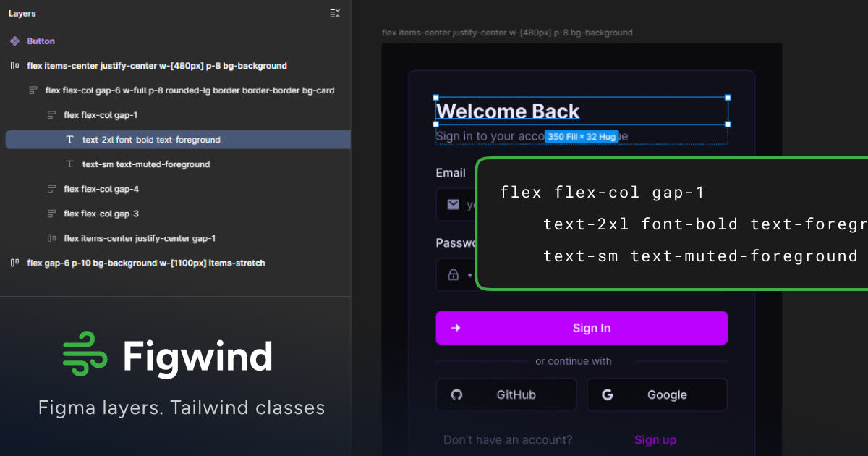Click the 'or continue with' divider text

574,361
